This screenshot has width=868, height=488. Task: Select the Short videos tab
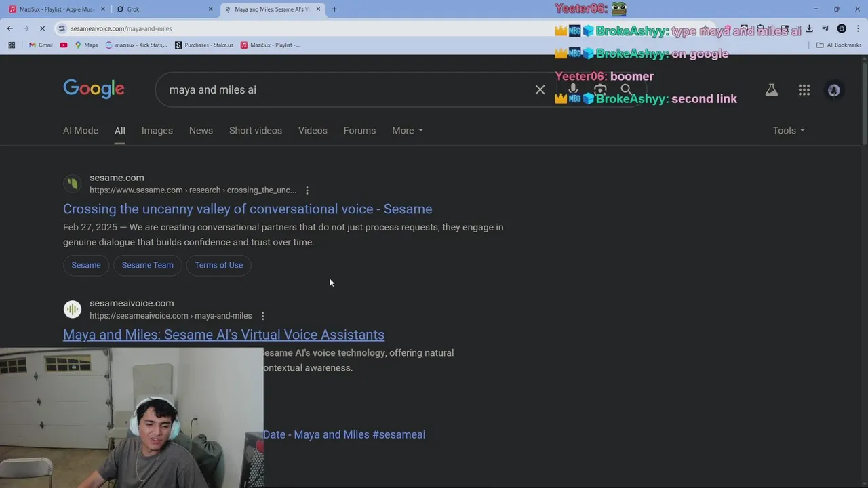(256, 130)
